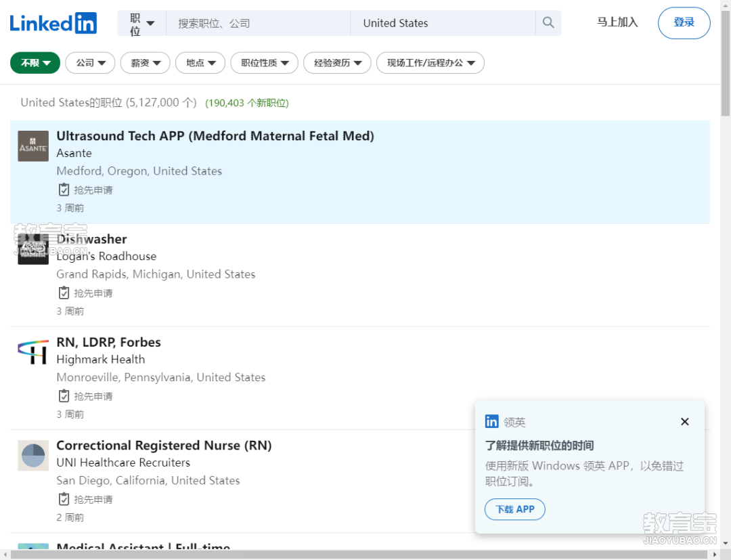Click the Asante company logo
This screenshot has width=731, height=560.
click(33, 146)
